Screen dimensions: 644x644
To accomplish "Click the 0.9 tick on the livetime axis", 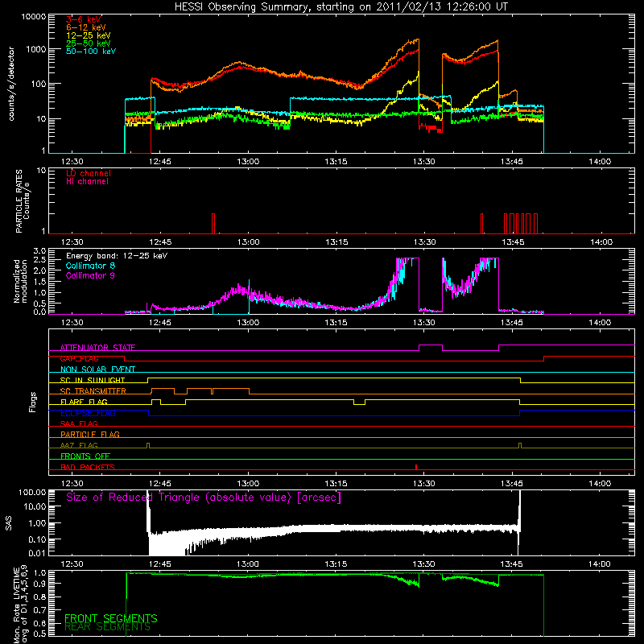I will pos(39,583).
